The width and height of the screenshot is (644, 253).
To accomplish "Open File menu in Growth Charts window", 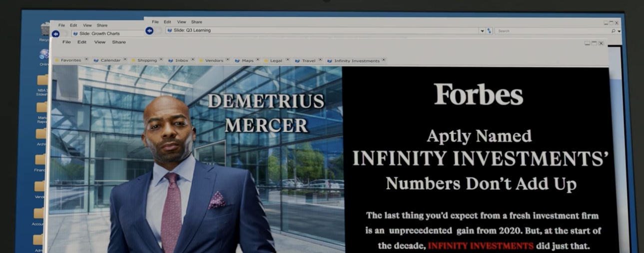I will coord(61,25).
